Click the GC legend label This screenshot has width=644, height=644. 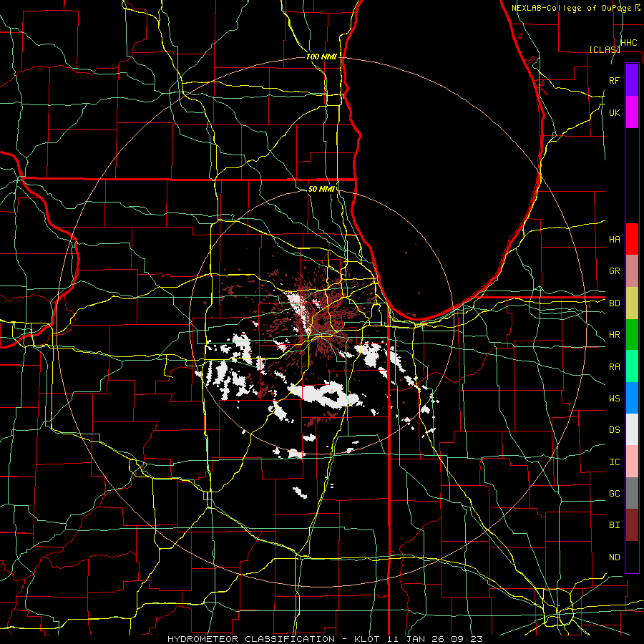pos(615,494)
